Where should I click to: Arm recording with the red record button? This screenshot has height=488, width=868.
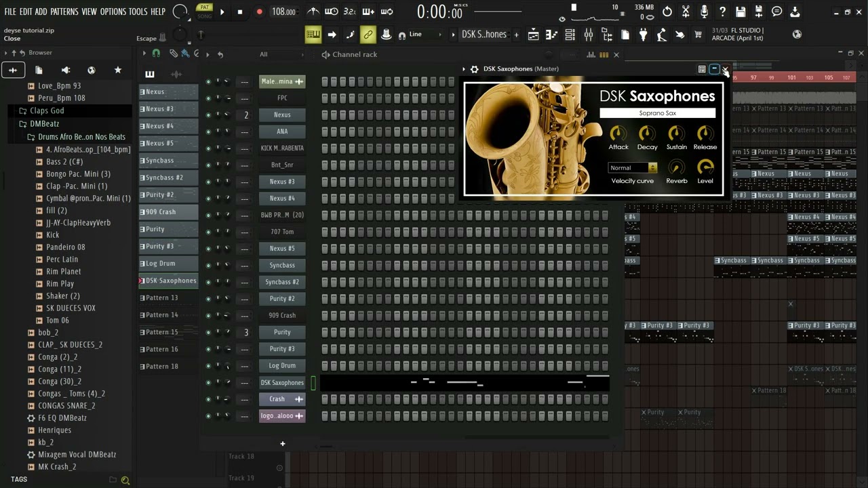pyautogui.click(x=259, y=12)
